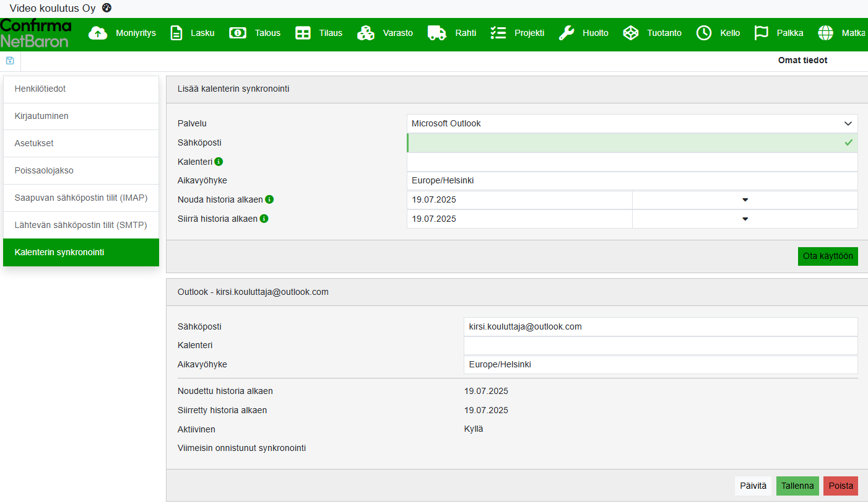This screenshot has height=503, width=868.
Task: Open time dropdown for Nouda historia alkaen
Action: (745, 200)
